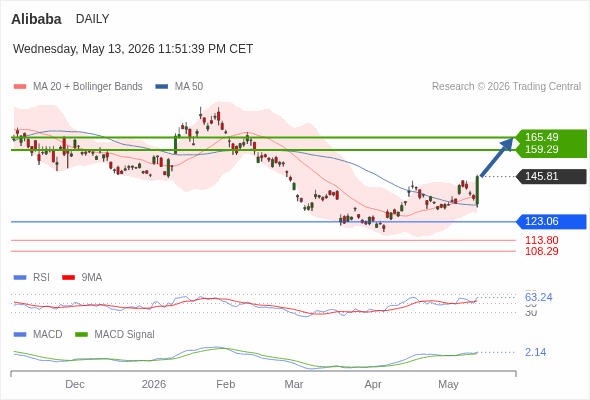The width and height of the screenshot is (590, 400).
Task: Click the Feb timeline axis label
Action: [225, 384]
